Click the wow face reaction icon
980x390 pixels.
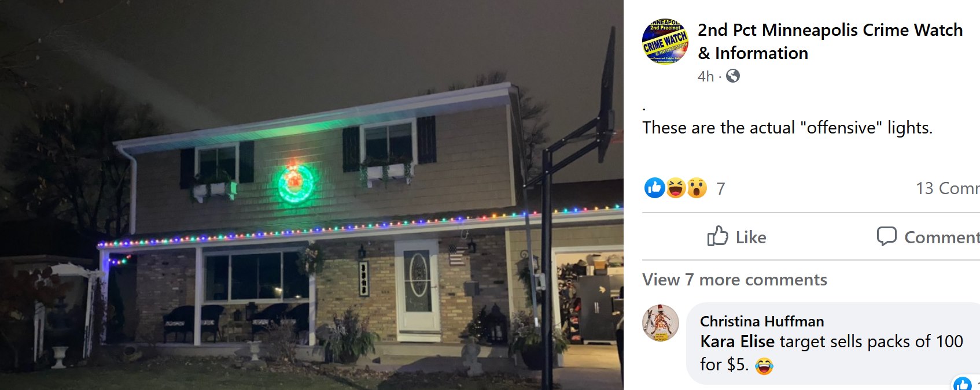(x=697, y=188)
